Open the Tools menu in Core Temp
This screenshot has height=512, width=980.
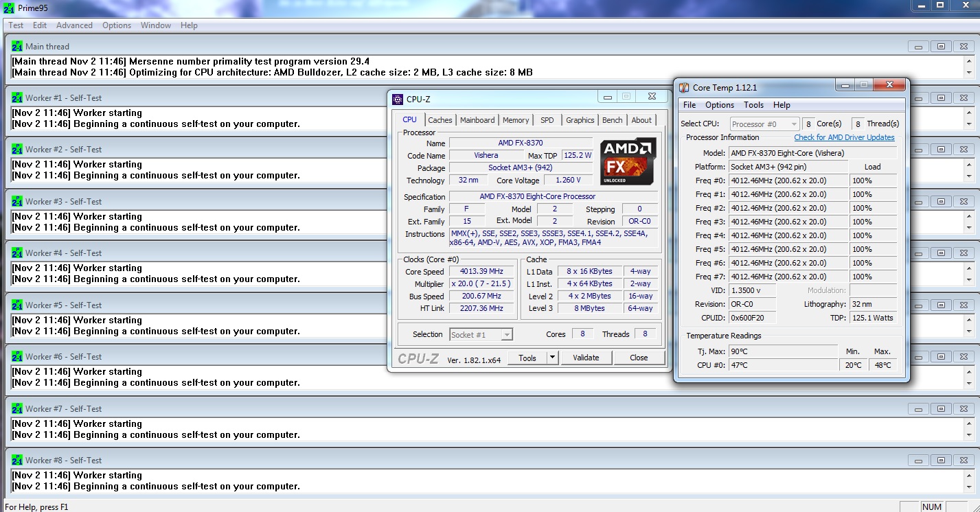tap(753, 105)
